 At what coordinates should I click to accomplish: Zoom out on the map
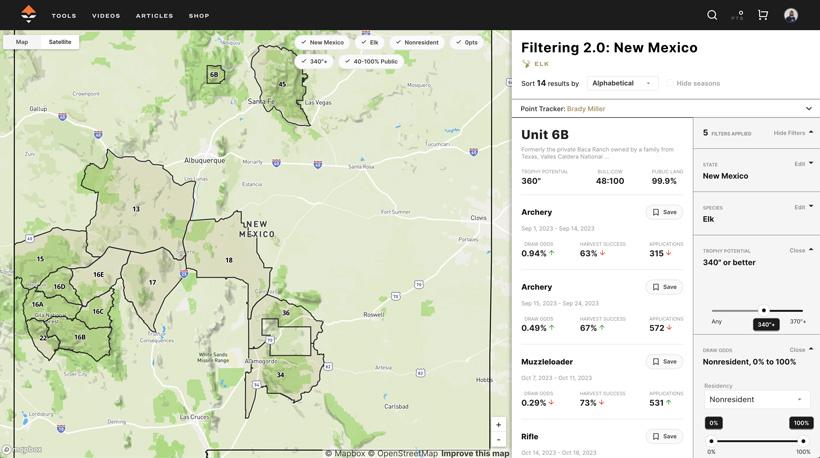498,440
